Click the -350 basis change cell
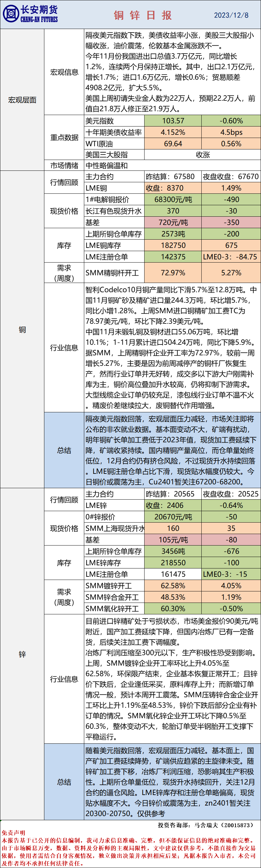This screenshot has width=261, height=868. pyautogui.click(x=231, y=222)
